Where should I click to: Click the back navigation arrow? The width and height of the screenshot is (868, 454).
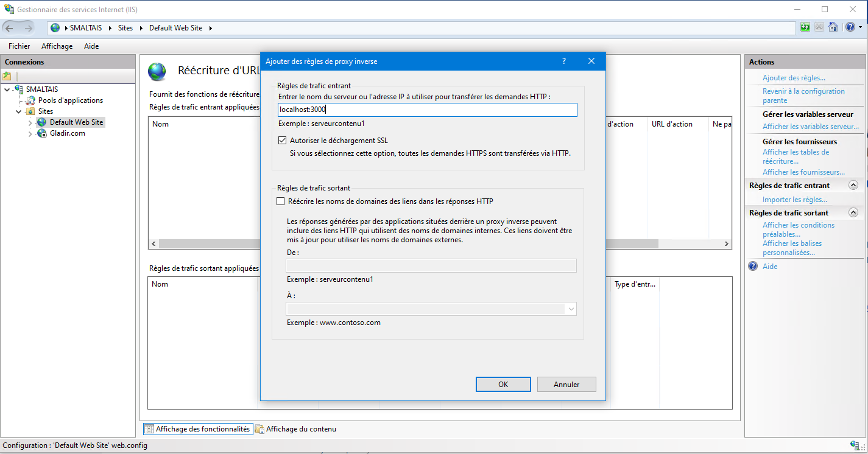[x=10, y=28]
